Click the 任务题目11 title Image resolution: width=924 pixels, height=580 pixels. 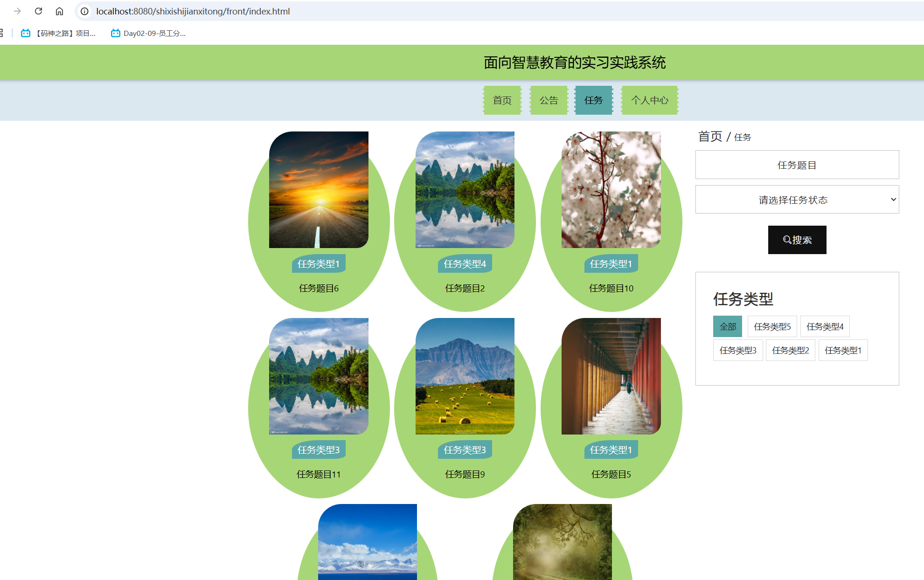[319, 474]
